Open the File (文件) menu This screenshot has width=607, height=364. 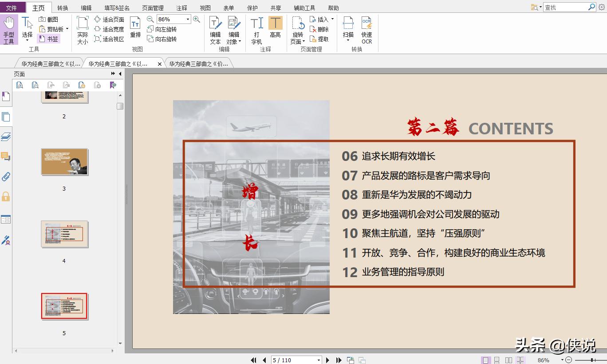[x=12, y=8]
